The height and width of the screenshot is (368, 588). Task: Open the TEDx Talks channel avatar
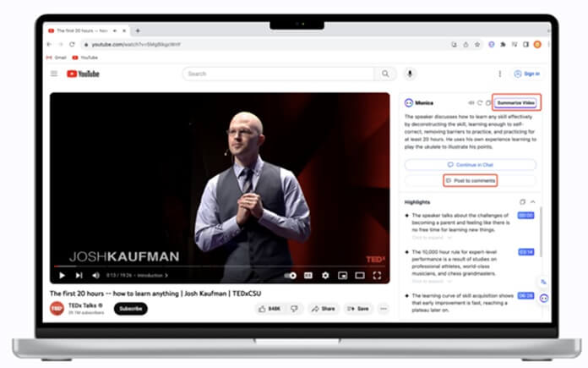57,309
